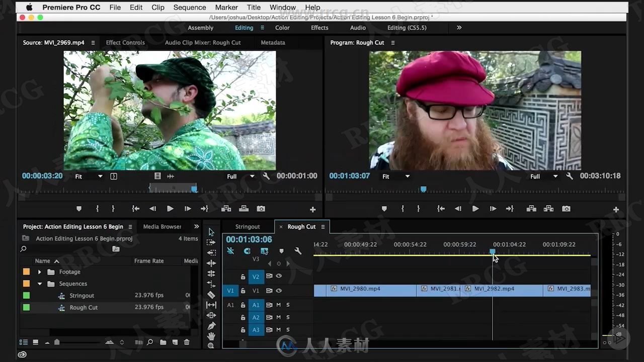
Task: Switch to Stringout timeline tab
Action: click(x=248, y=227)
